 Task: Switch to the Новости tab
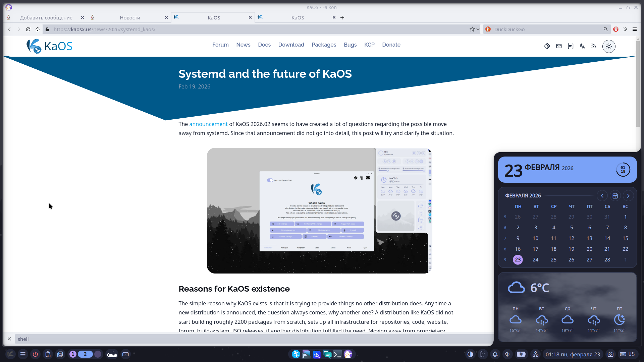pyautogui.click(x=130, y=18)
